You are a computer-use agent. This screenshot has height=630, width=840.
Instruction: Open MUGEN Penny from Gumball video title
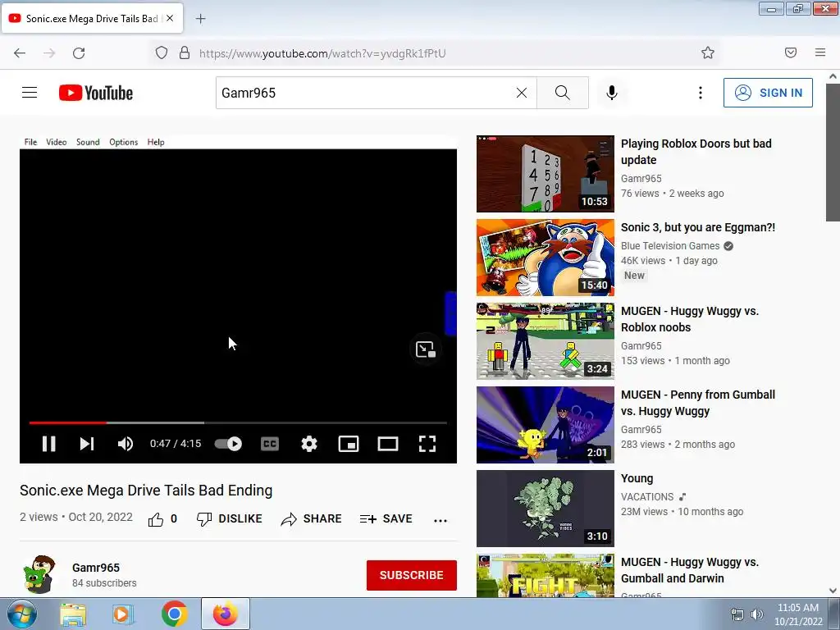click(x=697, y=403)
